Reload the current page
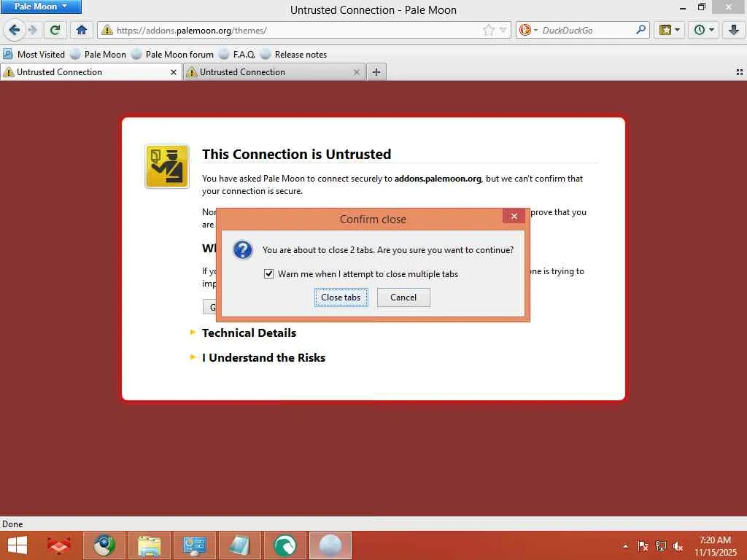The width and height of the screenshot is (747, 560). (55, 30)
